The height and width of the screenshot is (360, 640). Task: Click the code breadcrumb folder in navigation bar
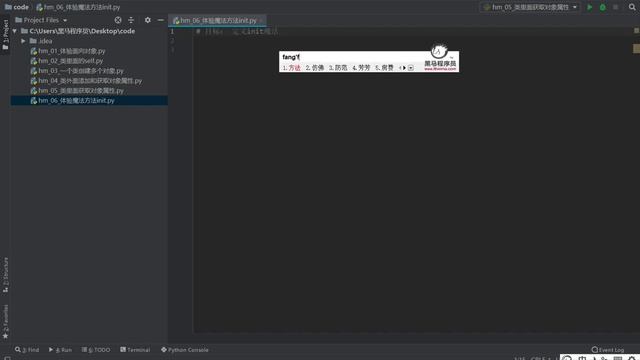[17, 7]
